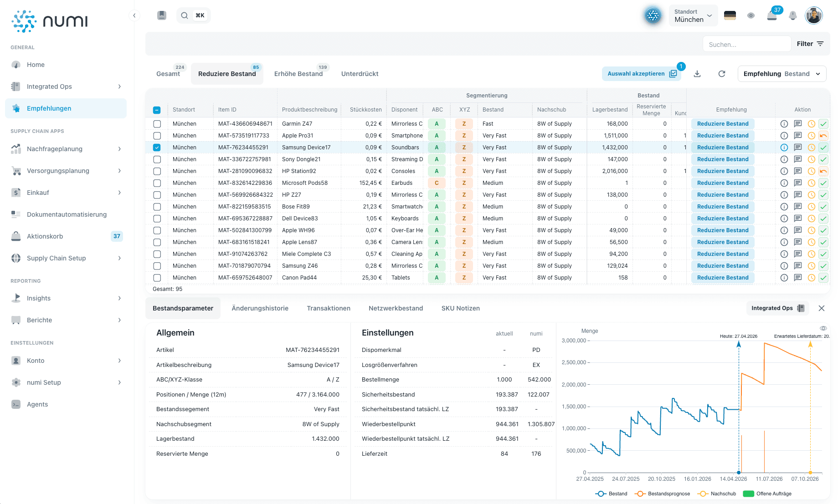Open the theme switcher icon in header

pyautogui.click(x=730, y=15)
